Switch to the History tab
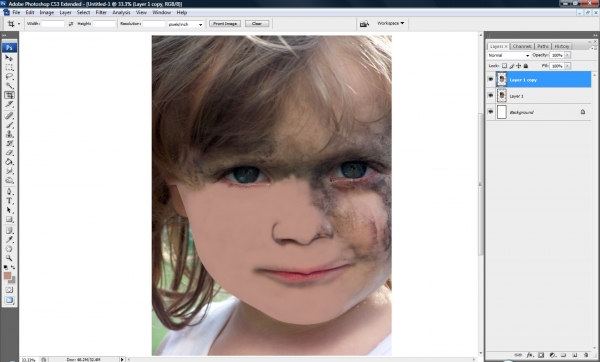Image resolution: width=600 pixels, height=362 pixels. [x=562, y=46]
